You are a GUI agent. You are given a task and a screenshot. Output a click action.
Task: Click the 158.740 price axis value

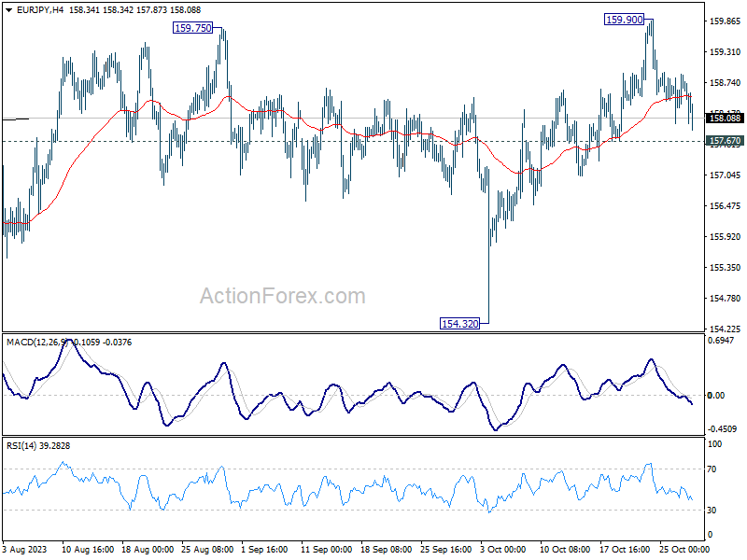click(x=726, y=83)
